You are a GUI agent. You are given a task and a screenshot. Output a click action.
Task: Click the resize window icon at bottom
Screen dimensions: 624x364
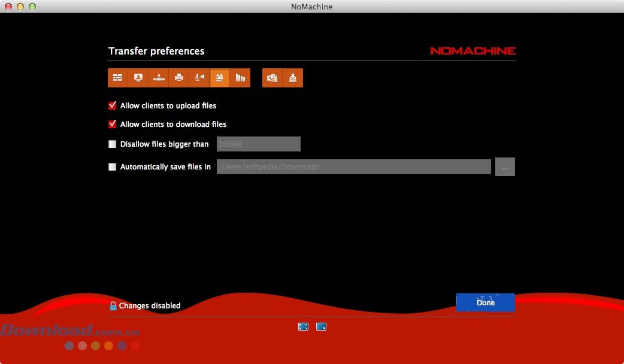click(x=321, y=327)
